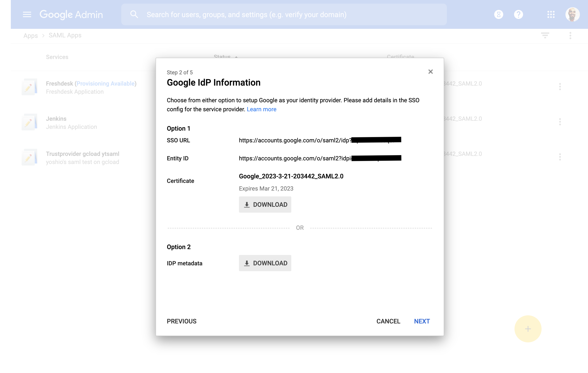Screen dimensions: 588x373
Task: Click NEXT to continue setup
Action: (x=422, y=321)
